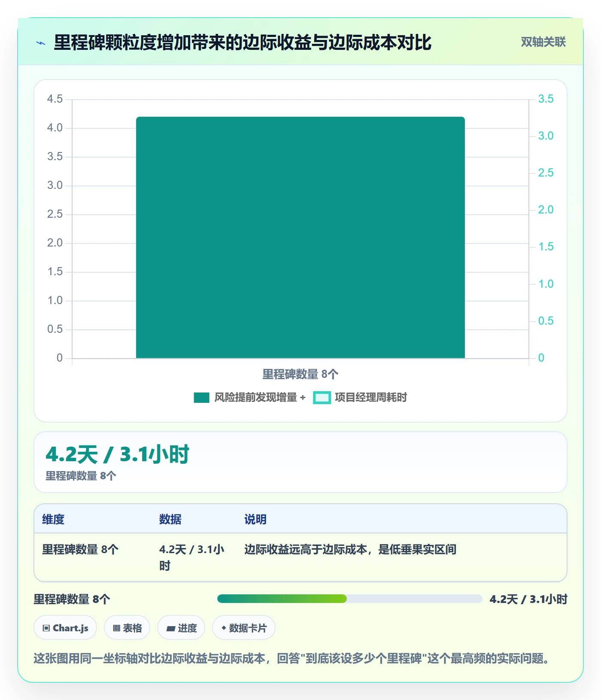This screenshot has height=700, width=601.
Task: Click the x-axis label 里程碑数量 8个 under the chart
Action: [300, 374]
